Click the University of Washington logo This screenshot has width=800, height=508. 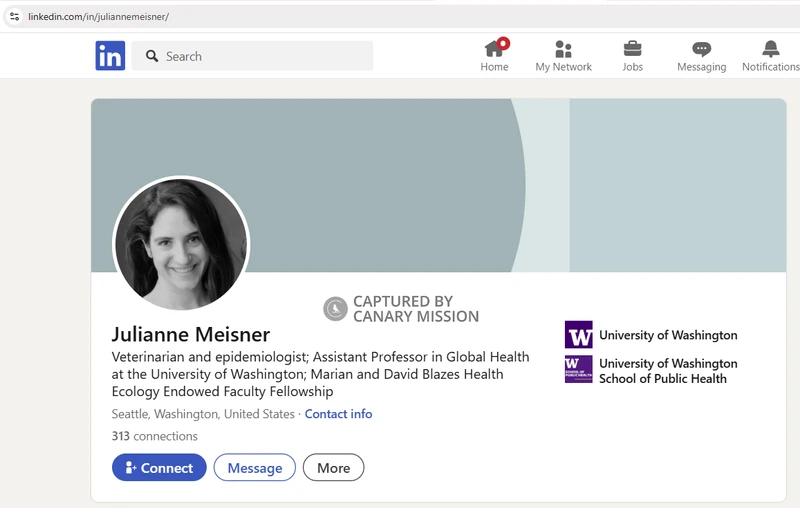click(x=579, y=335)
